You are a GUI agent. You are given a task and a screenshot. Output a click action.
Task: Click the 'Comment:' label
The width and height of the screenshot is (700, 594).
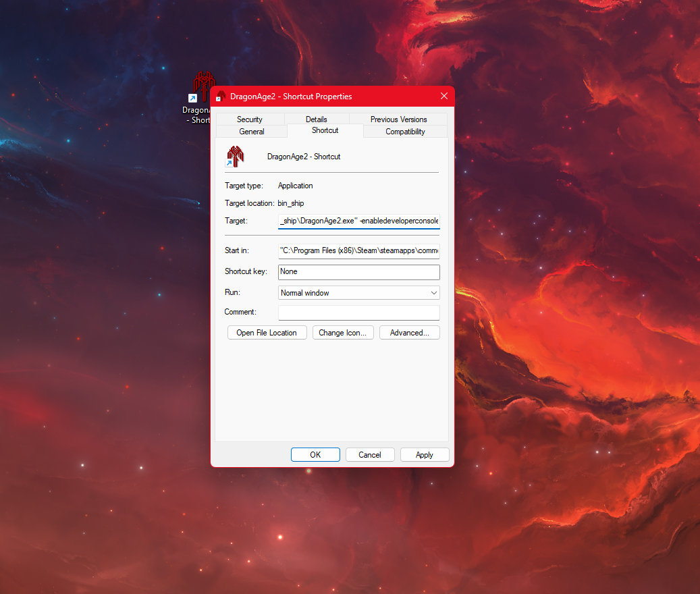click(240, 312)
